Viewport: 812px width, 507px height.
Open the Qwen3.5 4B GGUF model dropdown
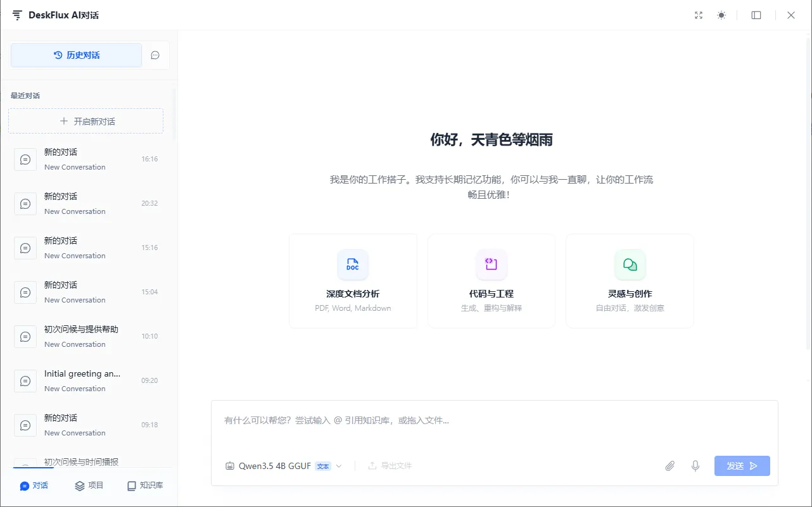click(284, 466)
